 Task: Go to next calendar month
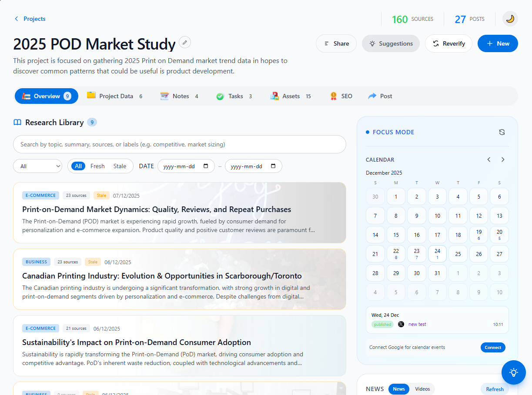point(503,159)
